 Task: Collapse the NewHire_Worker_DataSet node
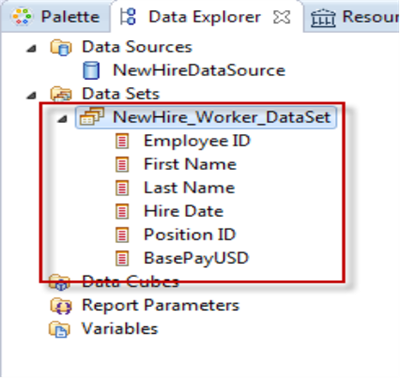click(x=62, y=119)
